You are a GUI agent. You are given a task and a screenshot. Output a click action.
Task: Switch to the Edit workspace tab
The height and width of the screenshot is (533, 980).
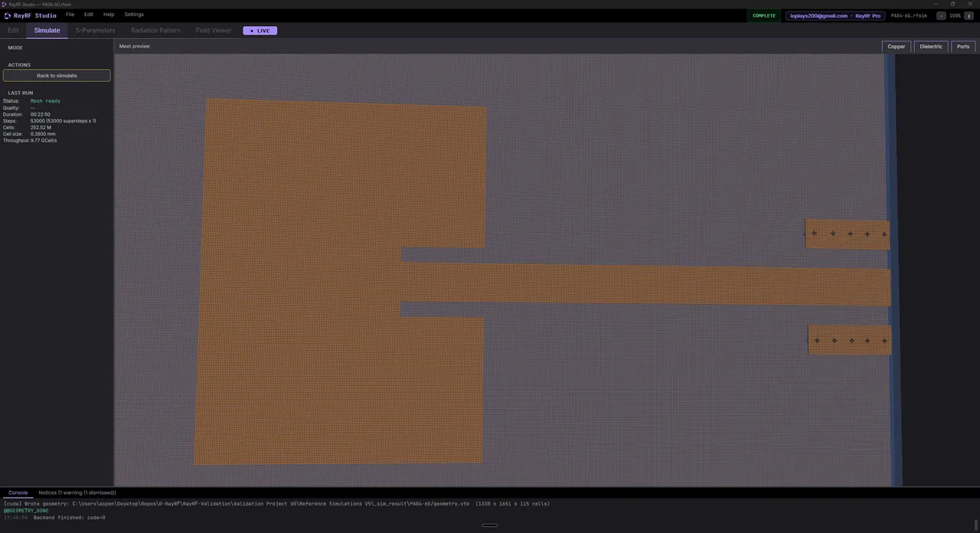13,31
